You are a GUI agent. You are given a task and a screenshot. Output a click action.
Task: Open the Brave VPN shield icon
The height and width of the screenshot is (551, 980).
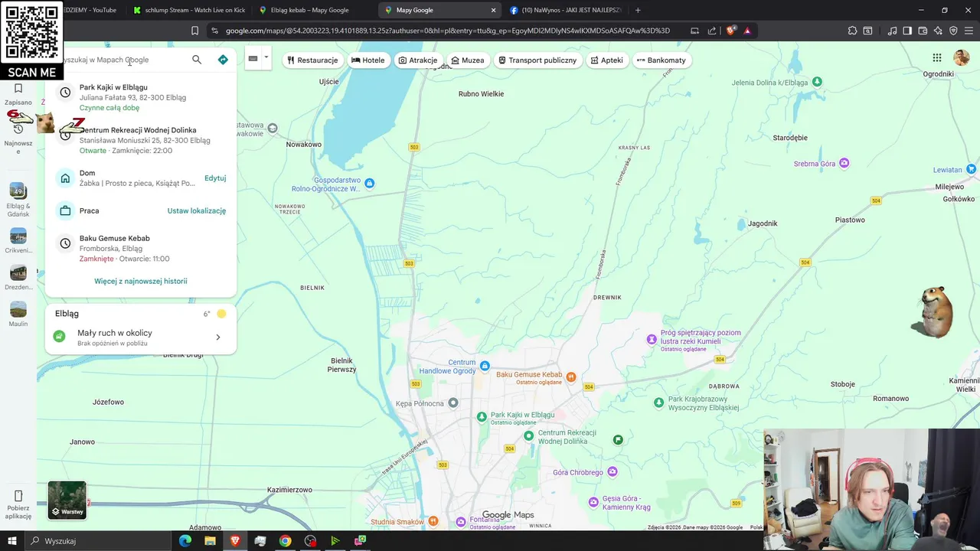point(953,31)
